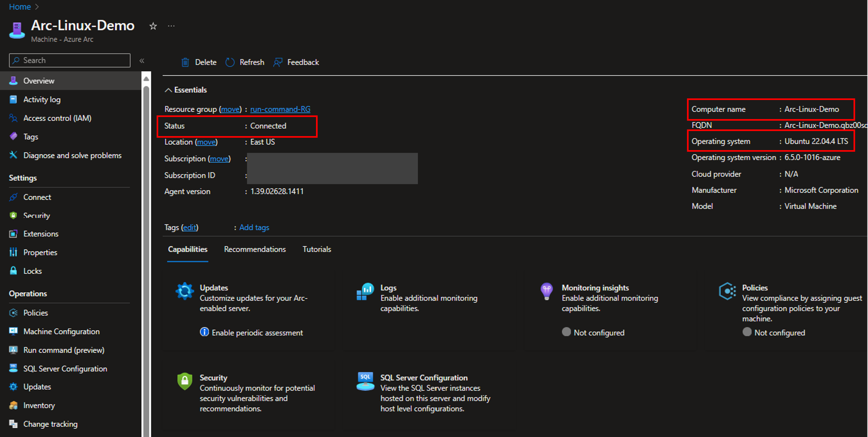Viewport: 868px width, 437px height.
Task: Click the Home breadcrumb link
Action: point(20,7)
